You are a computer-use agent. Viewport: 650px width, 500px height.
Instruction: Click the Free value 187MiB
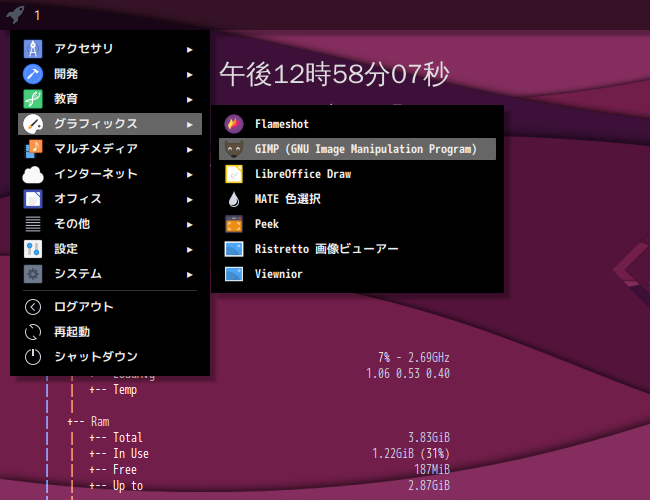[x=432, y=469]
